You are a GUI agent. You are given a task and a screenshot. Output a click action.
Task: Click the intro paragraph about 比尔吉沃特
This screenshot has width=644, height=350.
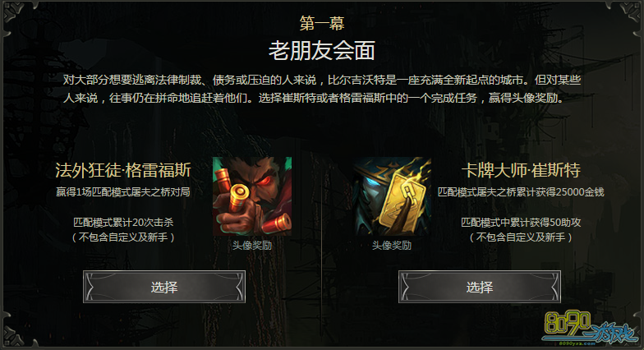(322, 89)
